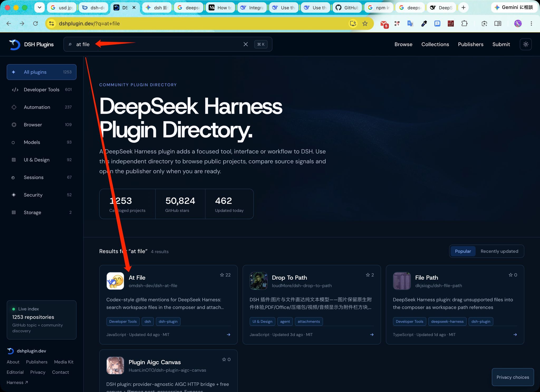This screenshot has width=540, height=392.
Task: Open the Google Translate extension
Action: point(410,23)
